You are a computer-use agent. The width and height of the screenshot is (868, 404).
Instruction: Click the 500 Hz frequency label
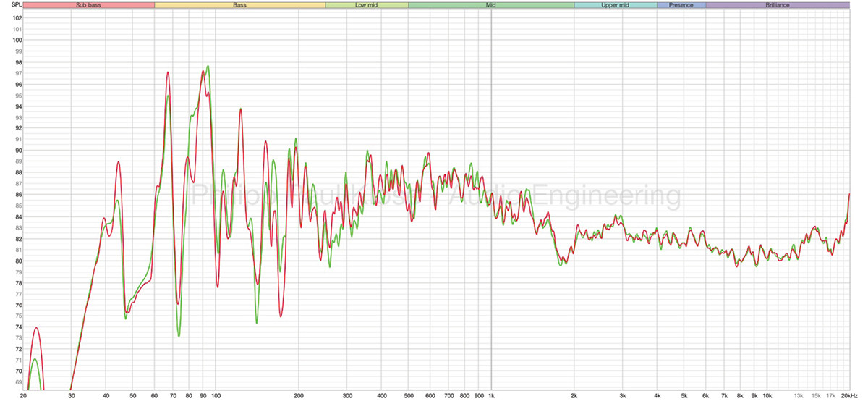[409, 397]
